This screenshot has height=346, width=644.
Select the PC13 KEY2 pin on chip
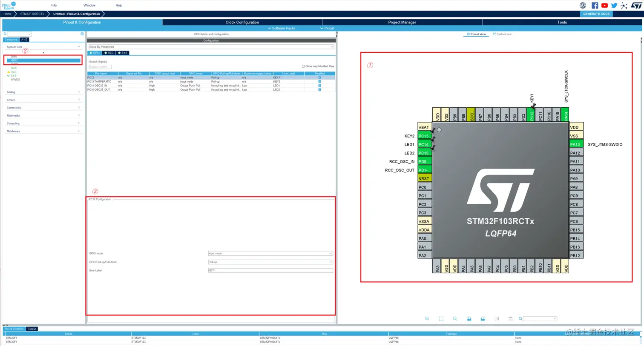tap(425, 136)
